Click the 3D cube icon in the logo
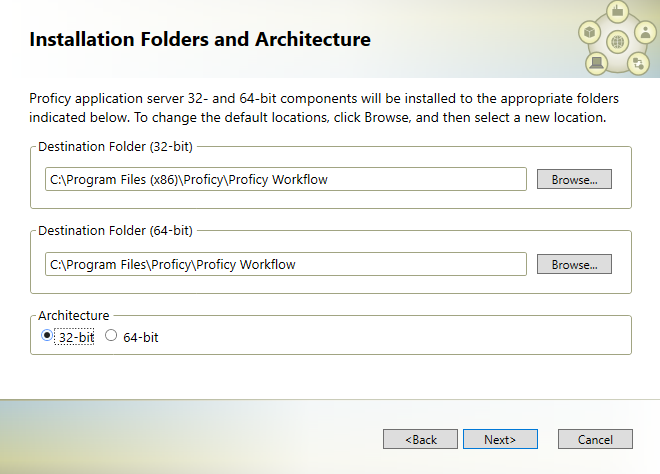The width and height of the screenshot is (660, 474). (x=590, y=32)
